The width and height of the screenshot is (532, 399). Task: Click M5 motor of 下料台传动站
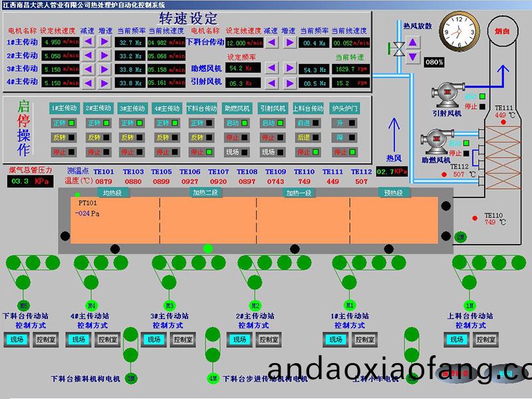23,306
